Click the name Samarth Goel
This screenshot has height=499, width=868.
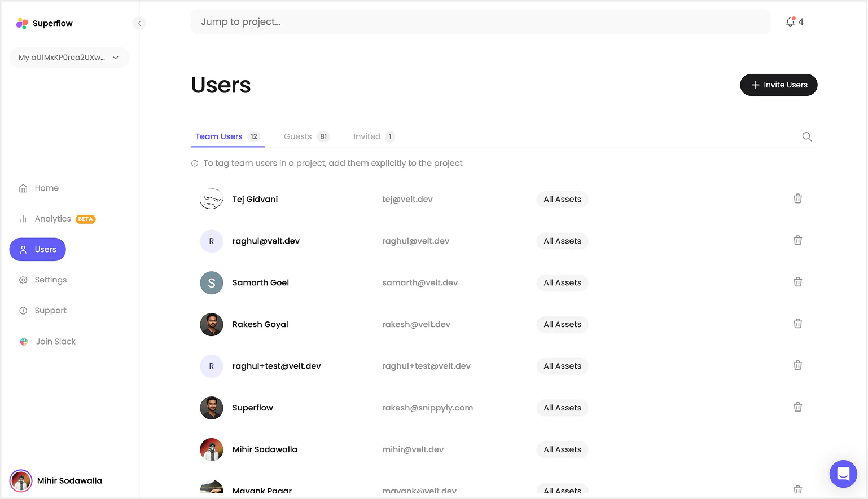(x=261, y=282)
